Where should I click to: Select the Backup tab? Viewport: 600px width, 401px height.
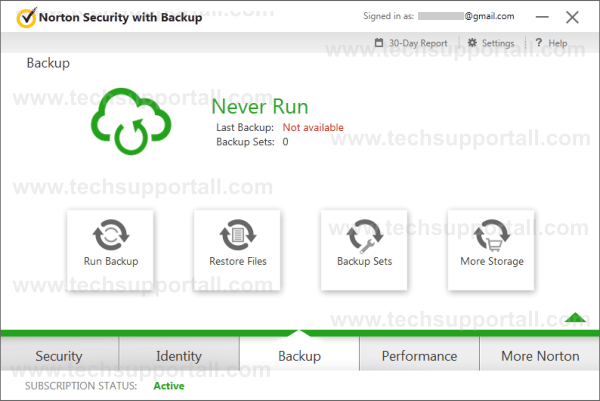[300, 356]
